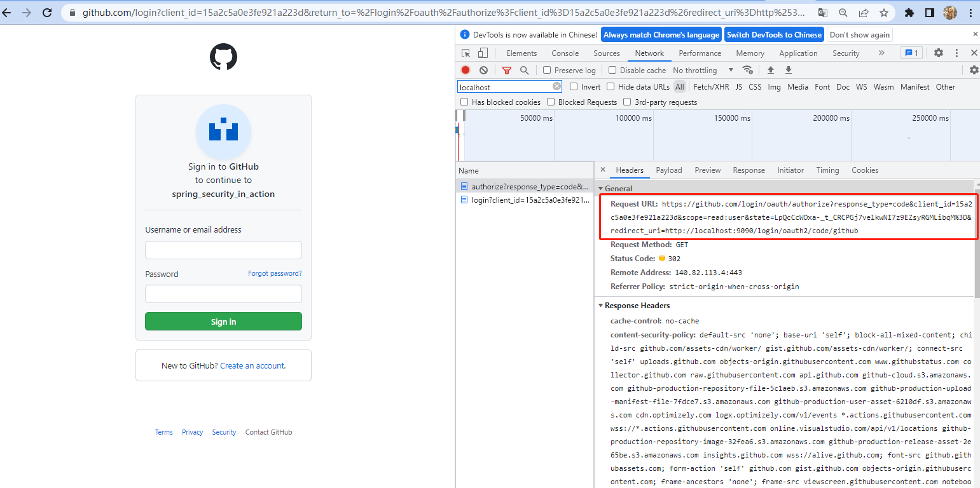The image size is (980, 488).
Task: Share this page via share icon
Action: coord(863,13)
